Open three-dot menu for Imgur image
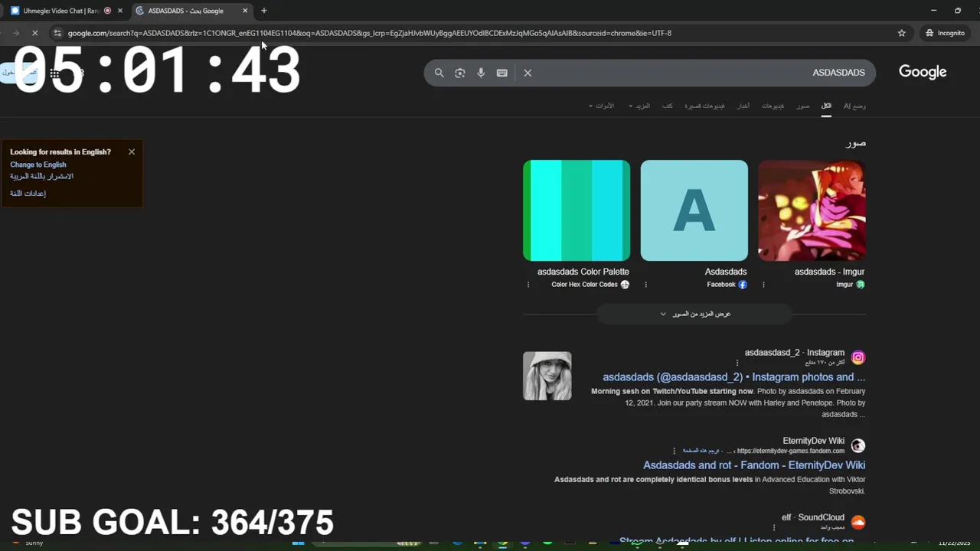This screenshot has width=980, height=551. (763, 285)
